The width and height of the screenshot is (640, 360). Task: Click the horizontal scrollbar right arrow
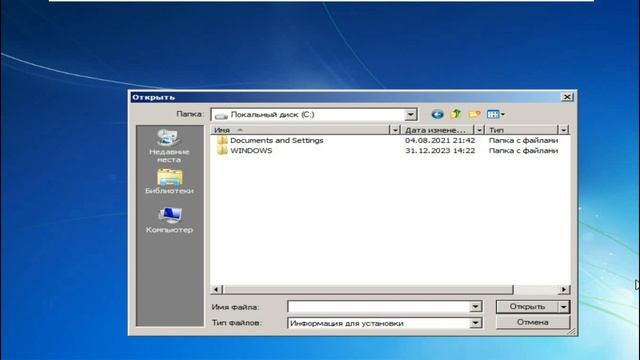click(x=564, y=289)
